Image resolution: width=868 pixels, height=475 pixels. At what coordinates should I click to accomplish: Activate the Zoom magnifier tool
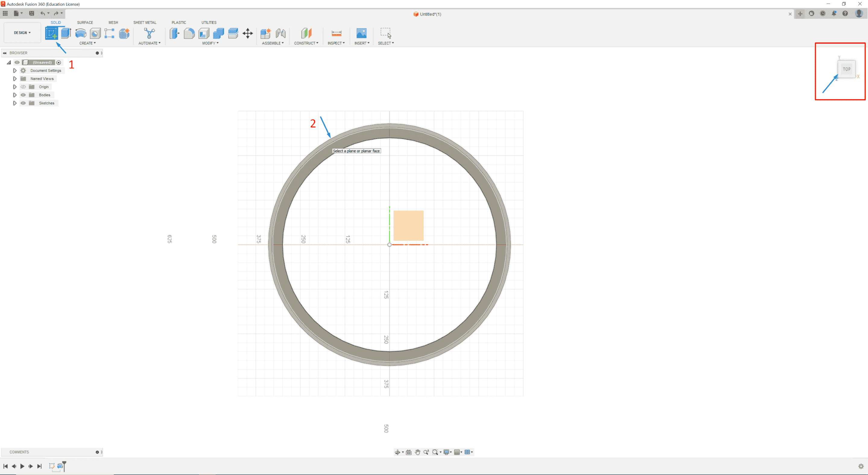(x=426, y=452)
